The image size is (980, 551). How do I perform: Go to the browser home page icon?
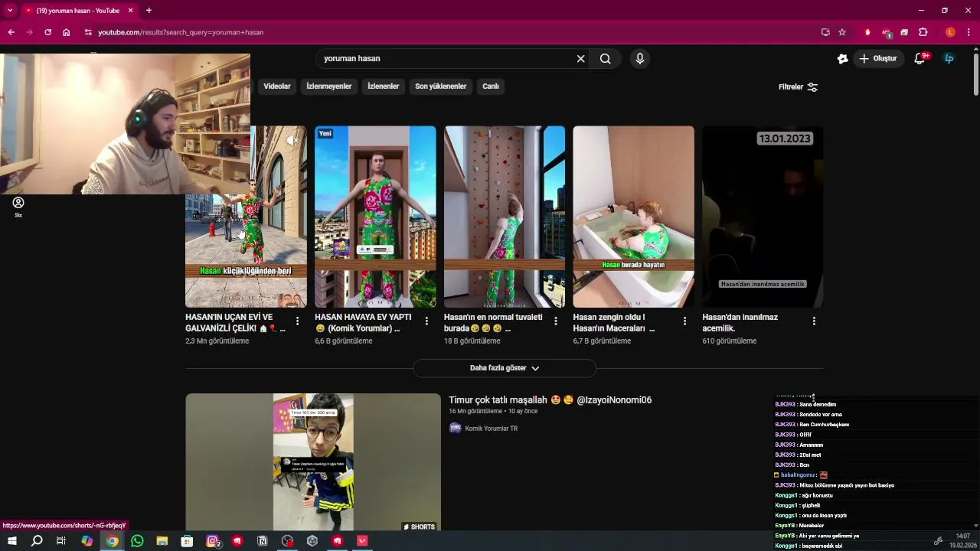coord(66,32)
